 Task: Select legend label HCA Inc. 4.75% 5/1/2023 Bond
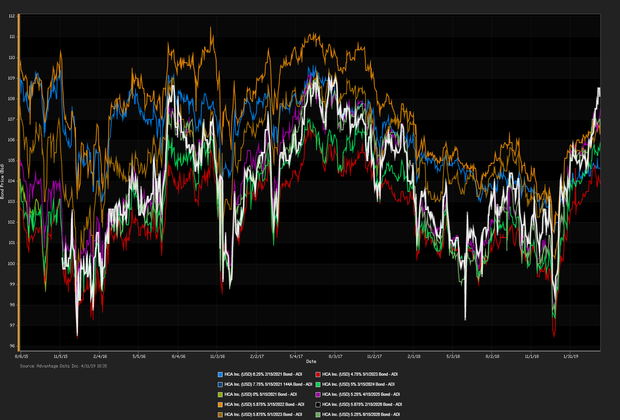(x=360, y=374)
